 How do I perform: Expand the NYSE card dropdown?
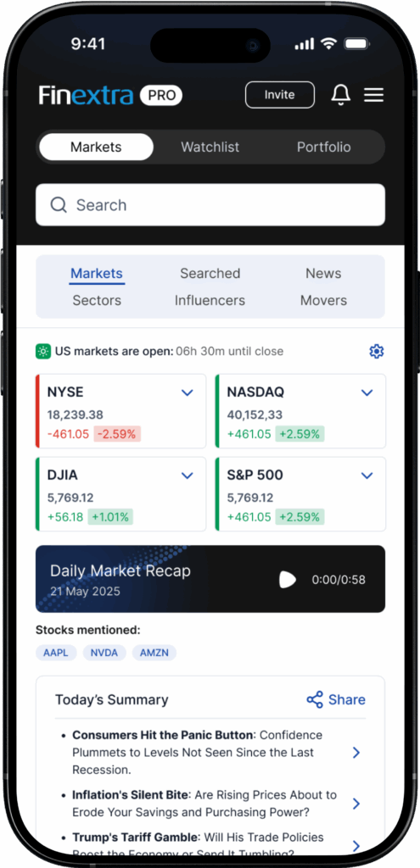[x=188, y=392]
